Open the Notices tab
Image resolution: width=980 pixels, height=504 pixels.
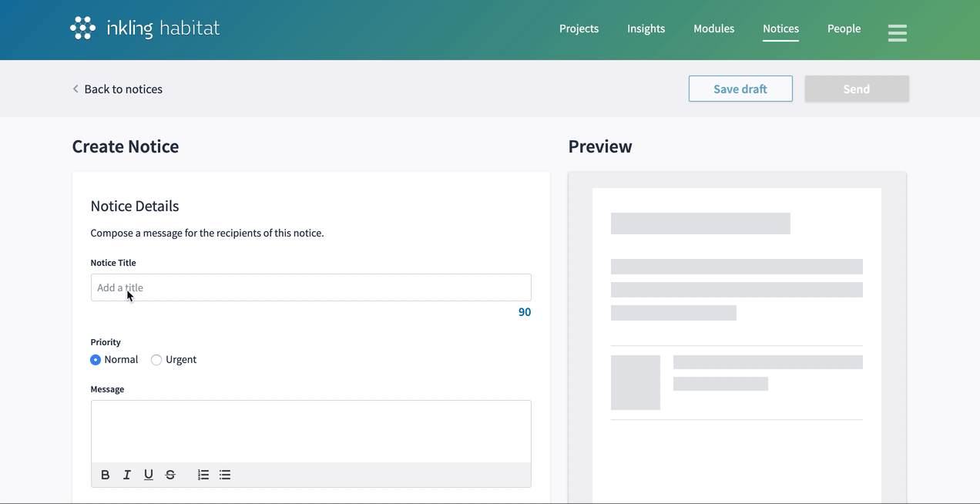pos(780,29)
